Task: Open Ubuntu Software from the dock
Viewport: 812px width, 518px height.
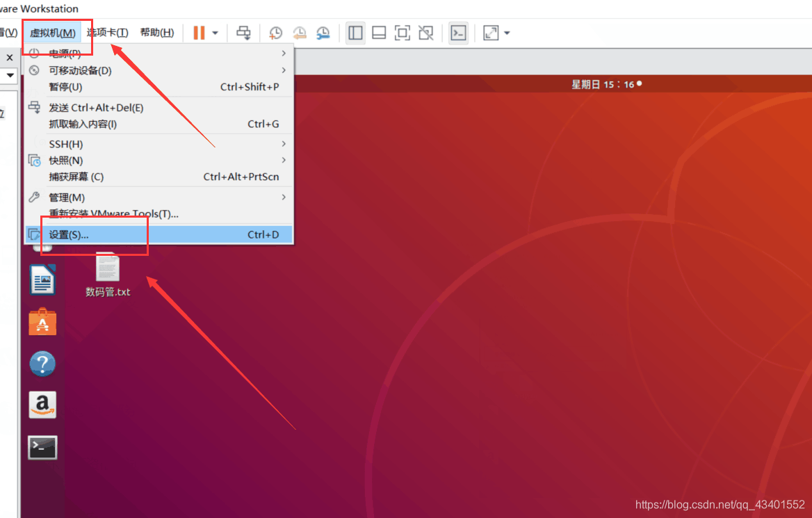Action: click(x=42, y=322)
